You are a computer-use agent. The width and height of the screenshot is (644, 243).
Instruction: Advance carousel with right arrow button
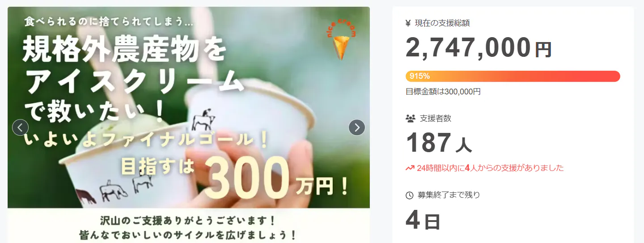[357, 128]
